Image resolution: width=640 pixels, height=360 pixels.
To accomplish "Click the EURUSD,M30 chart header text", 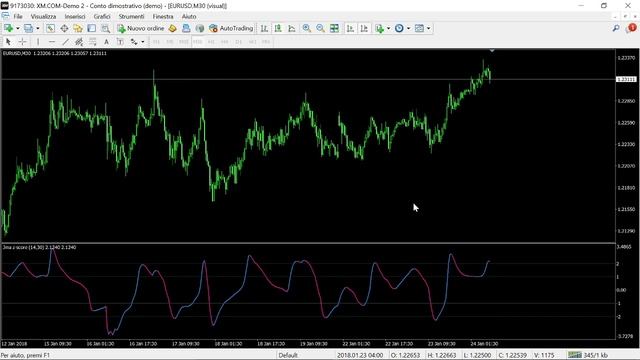I will (x=55, y=53).
